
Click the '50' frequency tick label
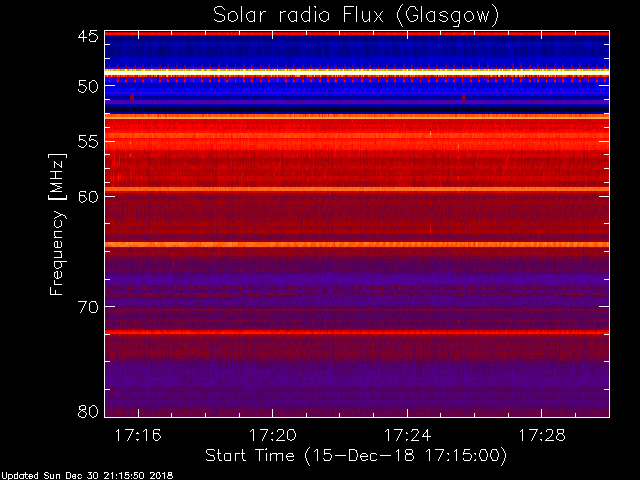coord(88,86)
